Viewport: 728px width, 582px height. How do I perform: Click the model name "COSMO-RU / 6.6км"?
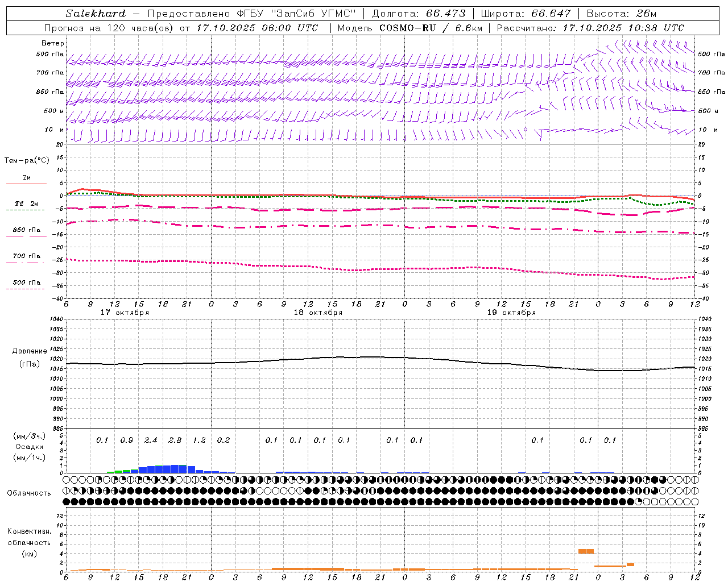click(x=431, y=28)
